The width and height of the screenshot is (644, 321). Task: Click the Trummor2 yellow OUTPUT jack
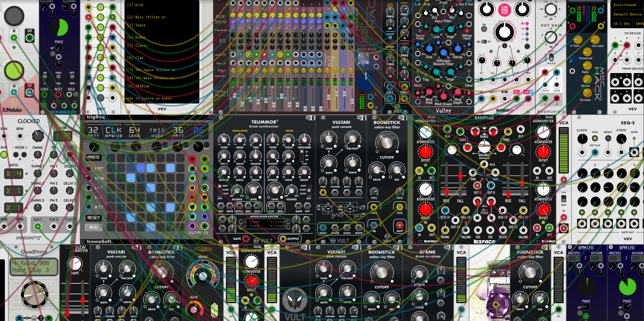pos(282,239)
